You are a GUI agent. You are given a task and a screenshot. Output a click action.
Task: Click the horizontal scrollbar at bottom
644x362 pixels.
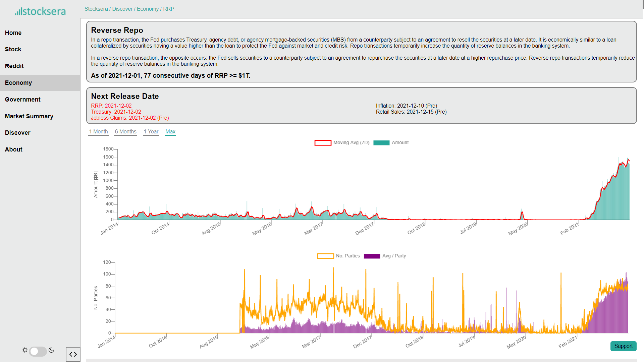coord(361,360)
